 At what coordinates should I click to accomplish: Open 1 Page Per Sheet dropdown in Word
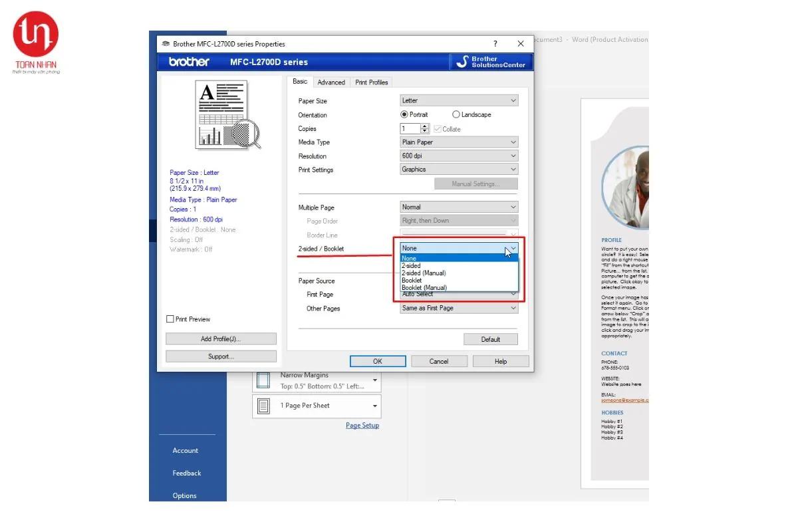pos(317,406)
